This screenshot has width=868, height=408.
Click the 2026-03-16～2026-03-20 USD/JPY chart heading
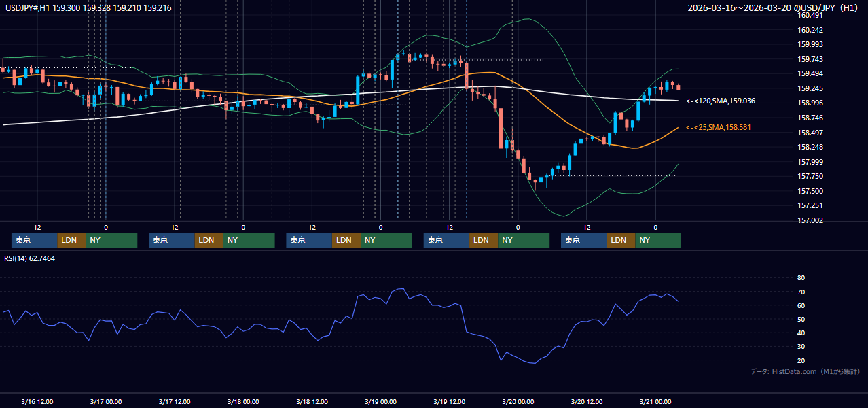pyautogui.click(x=774, y=7)
